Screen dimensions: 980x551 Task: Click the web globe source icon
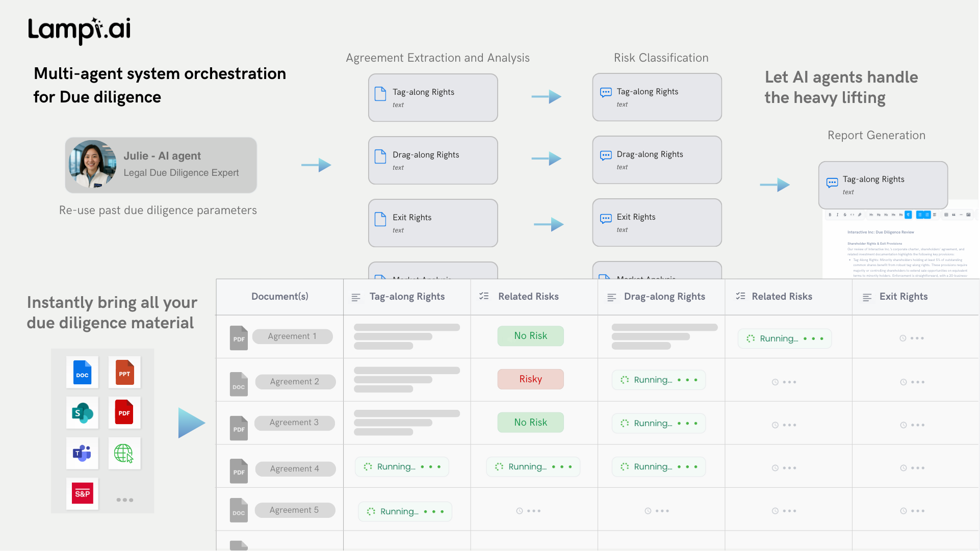tap(124, 453)
